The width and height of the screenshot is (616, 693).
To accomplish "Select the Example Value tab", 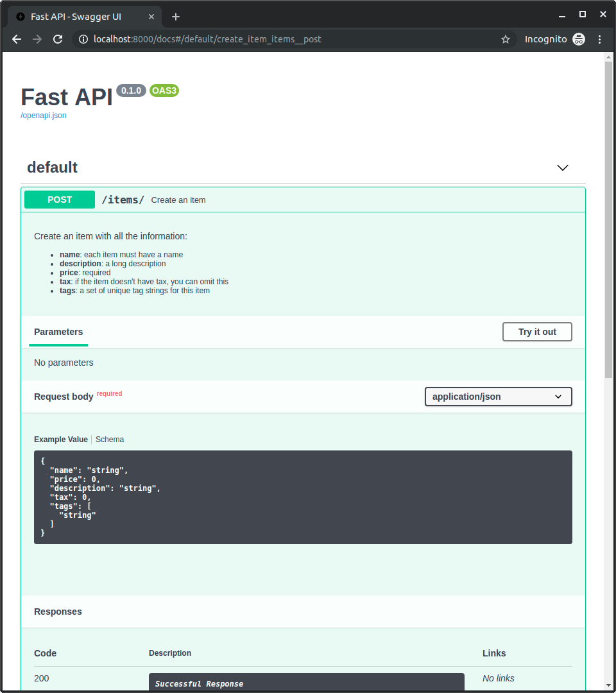I will pyautogui.click(x=60, y=439).
